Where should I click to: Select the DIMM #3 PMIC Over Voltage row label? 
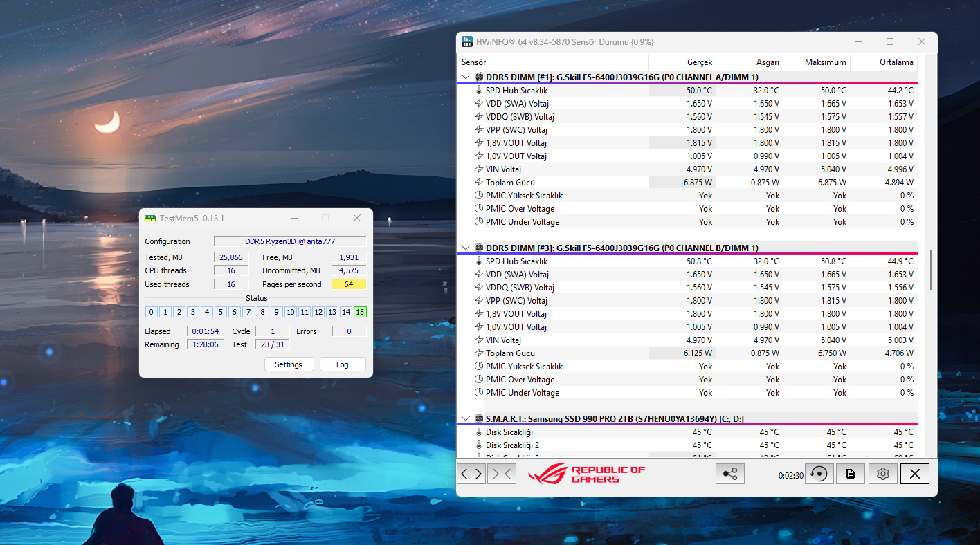tap(520, 380)
